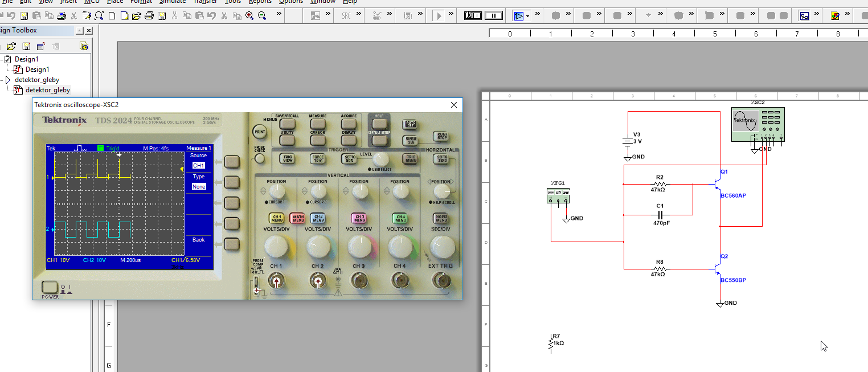Open the Simulate menu
Image resolution: width=868 pixels, height=372 pixels.
173,2
